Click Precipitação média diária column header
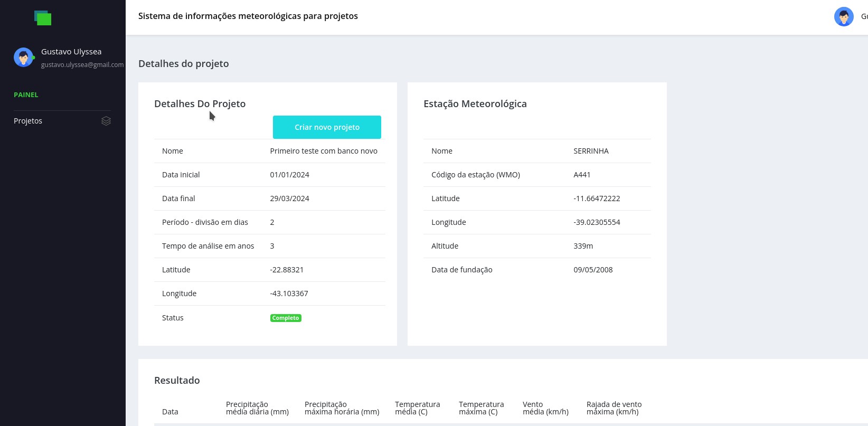 coord(257,408)
